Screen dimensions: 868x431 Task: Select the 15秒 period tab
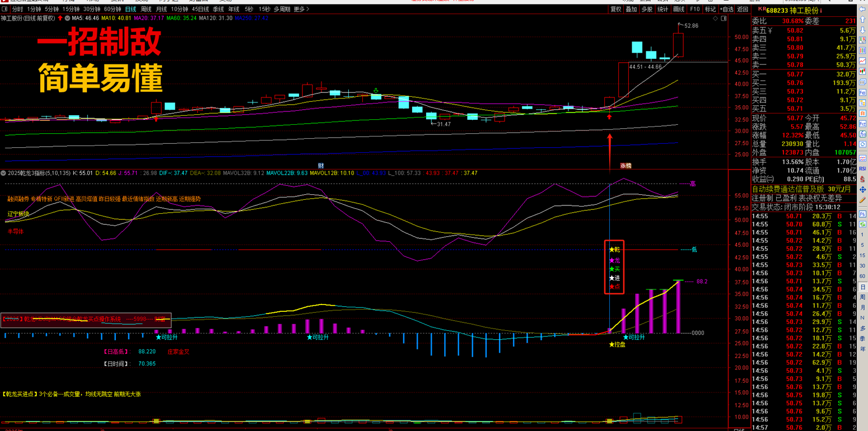tap(264, 9)
